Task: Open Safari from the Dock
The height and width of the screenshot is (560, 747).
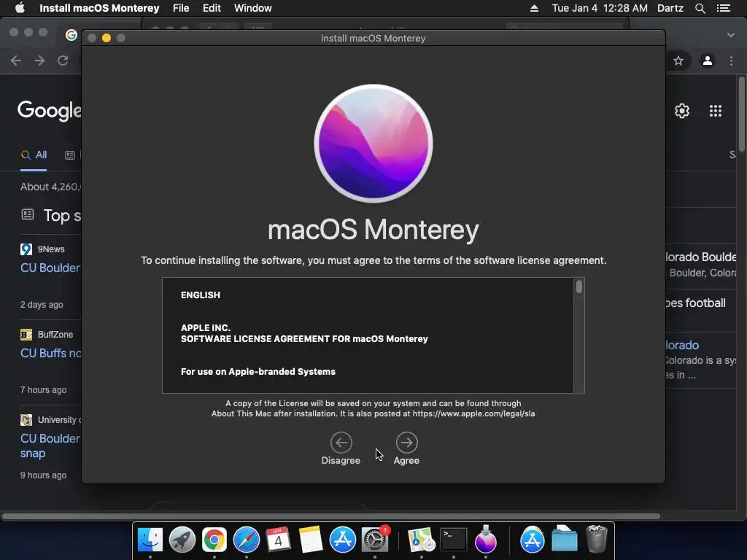Action: 247,540
